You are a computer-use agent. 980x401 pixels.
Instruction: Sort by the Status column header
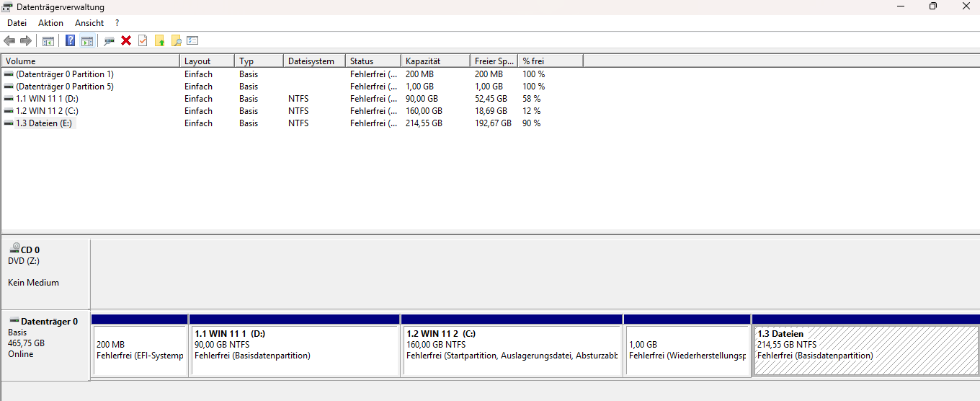coord(373,61)
